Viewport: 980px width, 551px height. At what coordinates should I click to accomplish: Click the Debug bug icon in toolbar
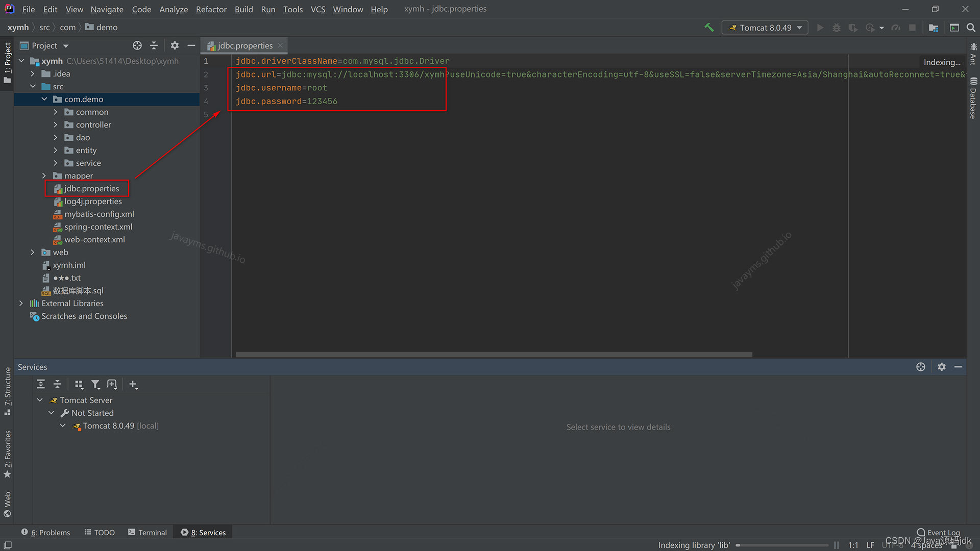click(x=836, y=28)
